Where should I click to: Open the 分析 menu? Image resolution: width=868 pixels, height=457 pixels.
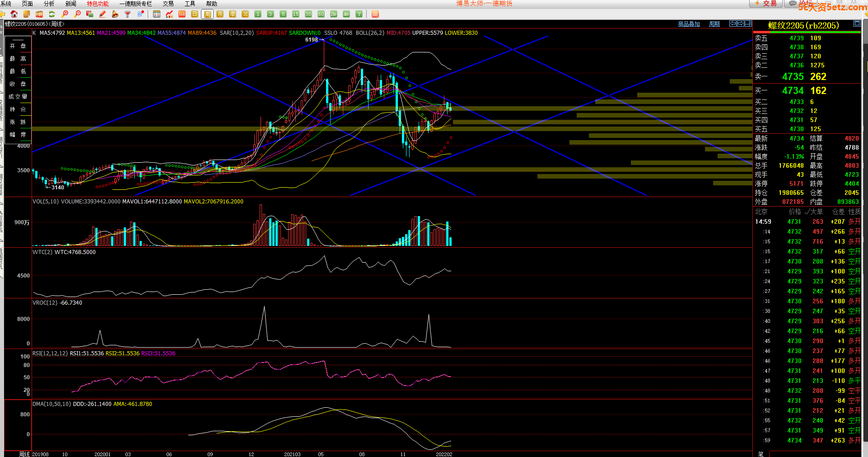click(49, 4)
